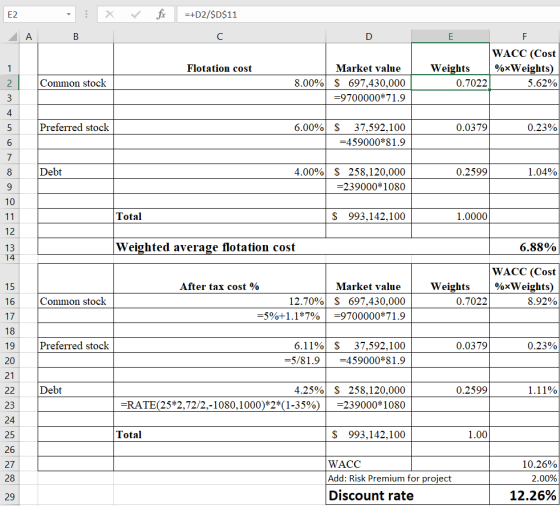Select column F header
This screenshot has height=506, width=560.
point(524,36)
